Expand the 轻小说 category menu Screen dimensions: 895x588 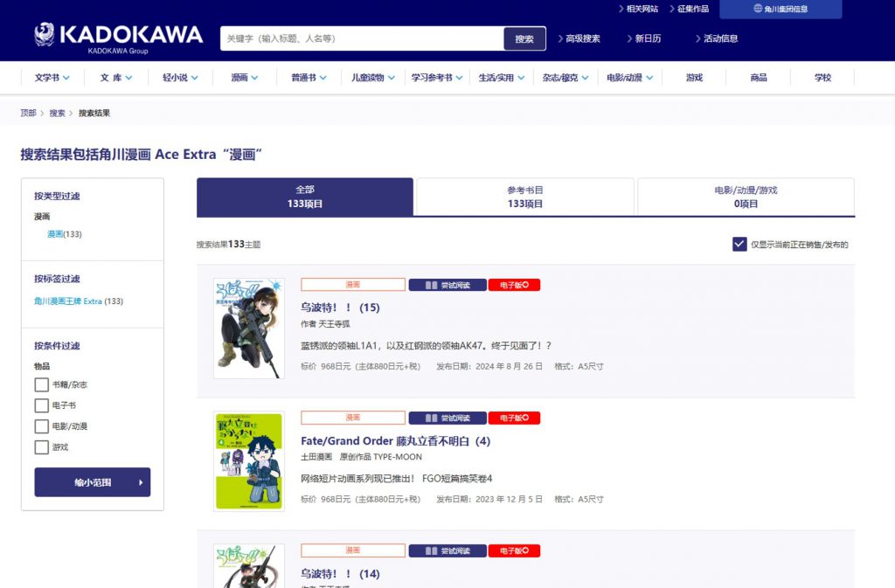coord(180,78)
